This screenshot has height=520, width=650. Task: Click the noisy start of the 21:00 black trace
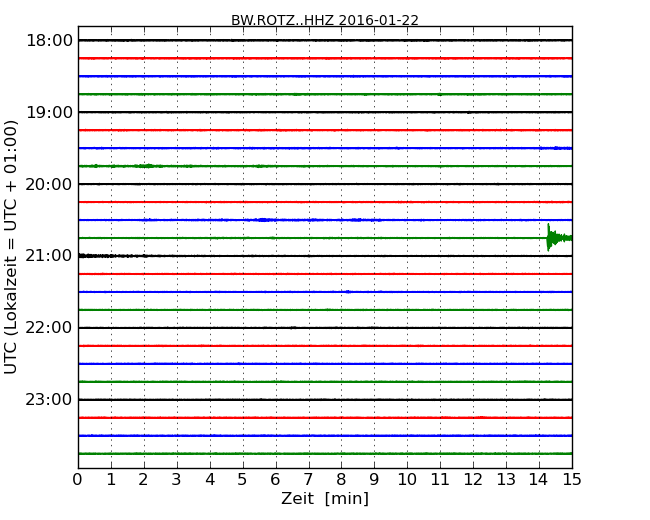pos(113,256)
